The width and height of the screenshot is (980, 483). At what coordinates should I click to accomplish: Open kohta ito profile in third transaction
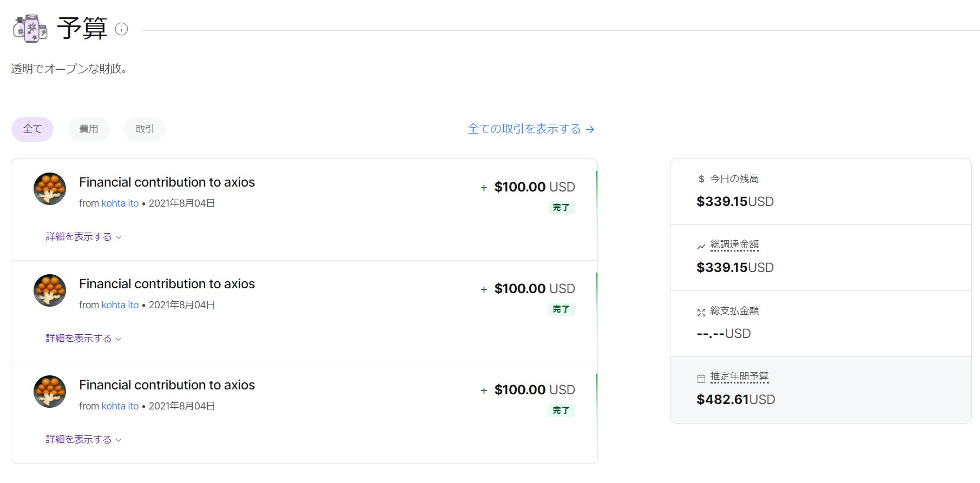click(x=120, y=406)
